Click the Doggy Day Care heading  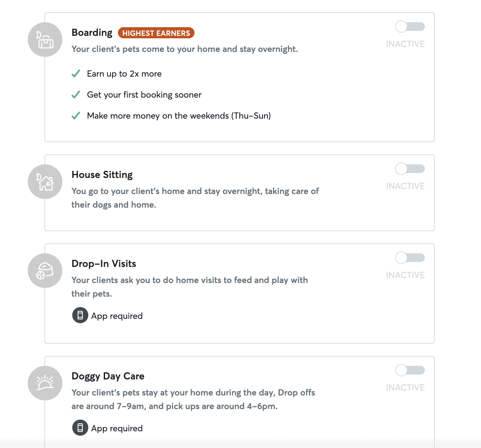pos(108,376)
